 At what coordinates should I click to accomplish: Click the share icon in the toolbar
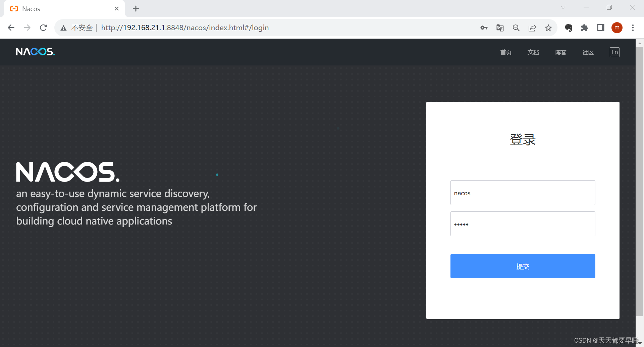tap(532, 28)
